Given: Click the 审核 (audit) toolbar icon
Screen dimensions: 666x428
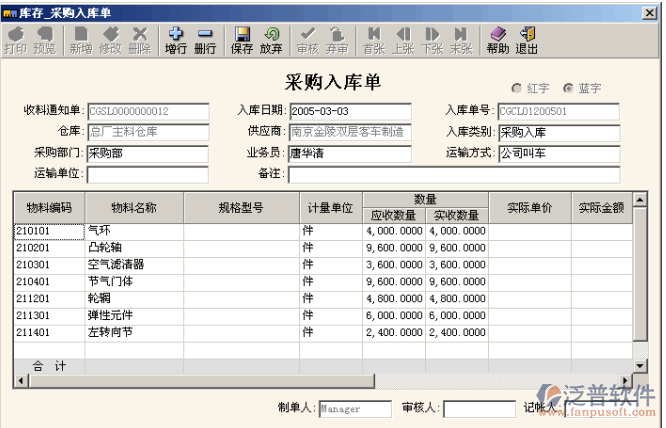Looking at the screenshot, I should point(308,40).
